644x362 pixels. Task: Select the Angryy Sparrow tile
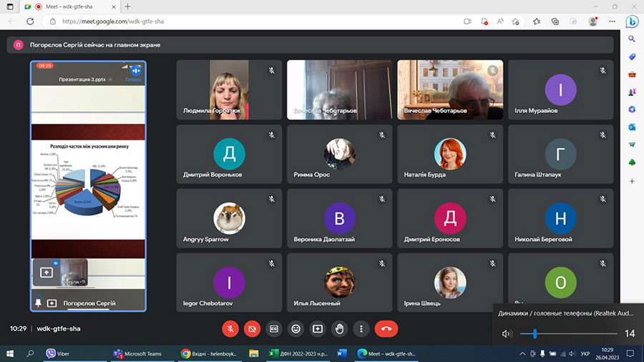(x=229, y=218)
